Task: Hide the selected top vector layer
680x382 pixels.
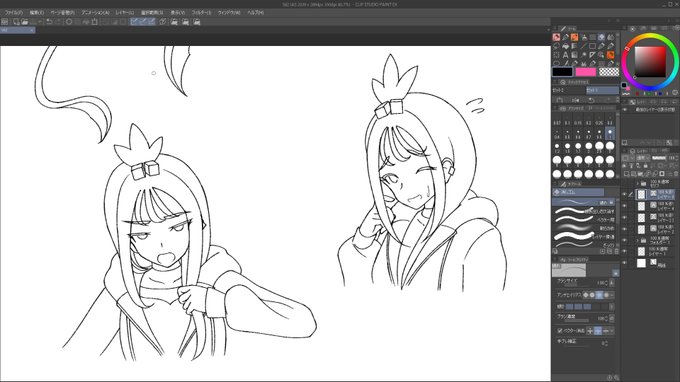Action: coord(625,194)
